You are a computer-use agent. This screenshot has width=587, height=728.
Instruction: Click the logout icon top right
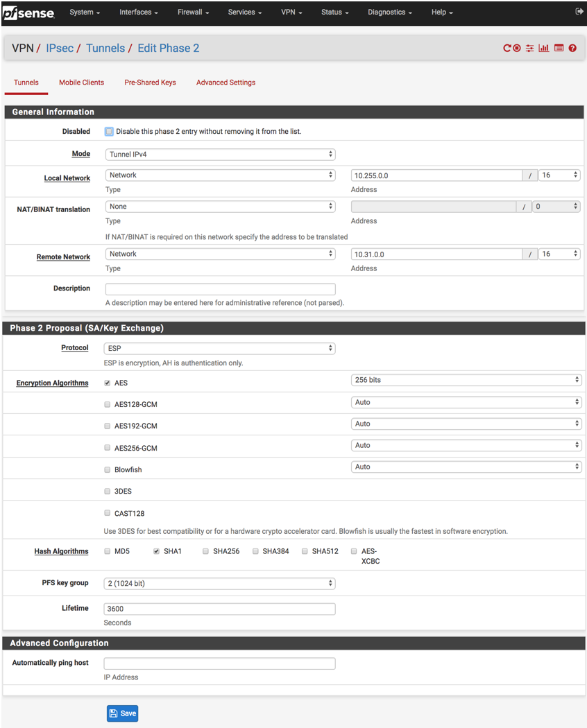pos(580,11)
